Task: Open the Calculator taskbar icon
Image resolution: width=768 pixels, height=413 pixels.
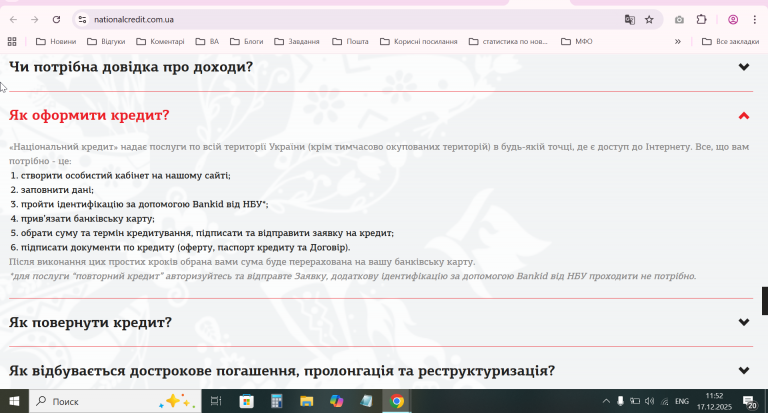Action: tap(277, 401)
